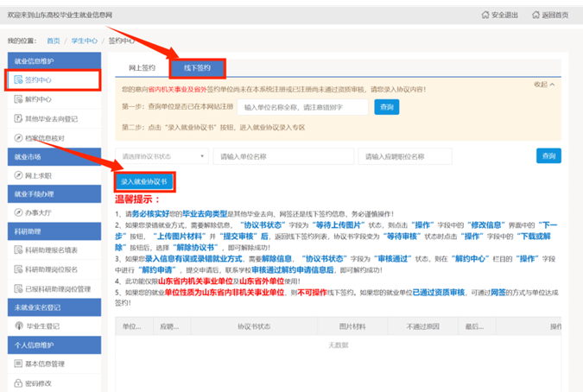Click the 签约中心 sidebar icon
The image size is (583, 392).
click(x=18, y=80)
